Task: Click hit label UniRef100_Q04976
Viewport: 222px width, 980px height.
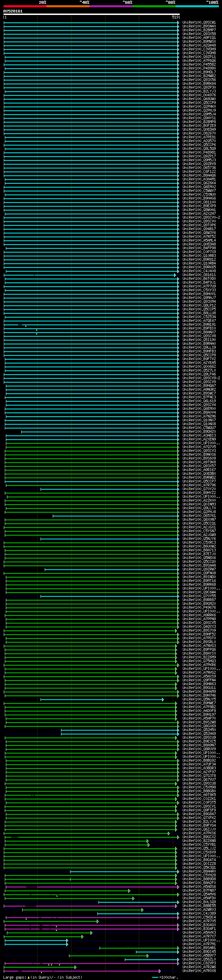Action: pyautogui.click(x=199, y=95)
